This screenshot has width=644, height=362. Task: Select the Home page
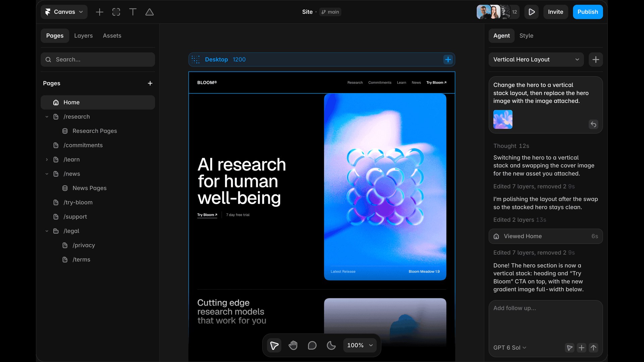coord(98,103)
